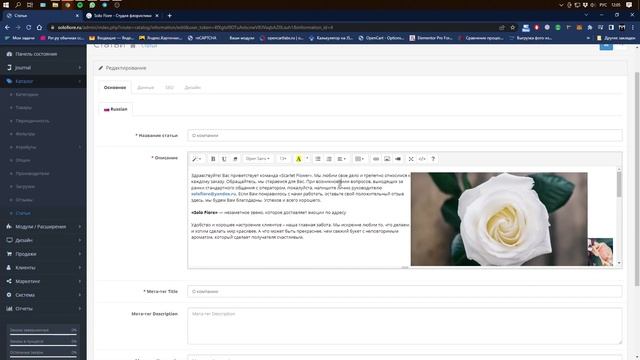Expand the Journal sidebar menu
The width and height of the screenshot is (640, 360).
[43, 68]
